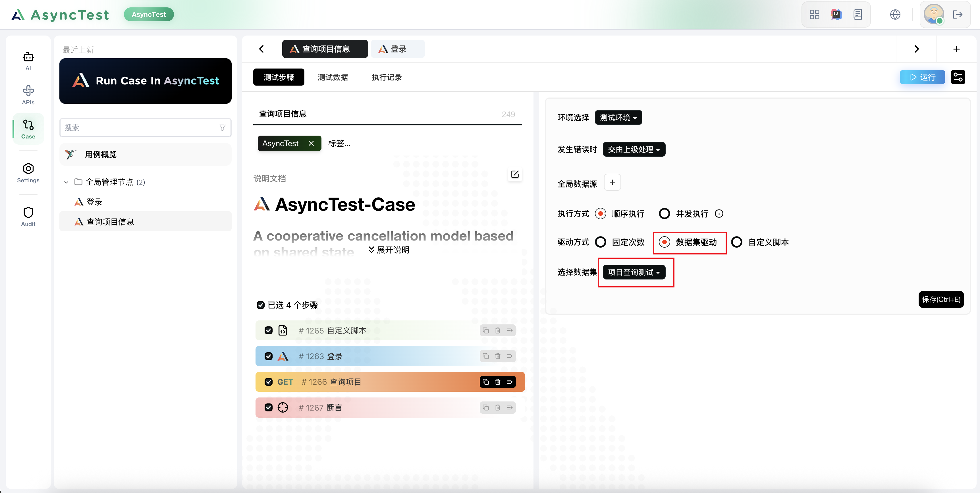The image size is (980, 493).
Task: Delete step 1266 查询项目 via trash icon
Action: tap(498, 382)
